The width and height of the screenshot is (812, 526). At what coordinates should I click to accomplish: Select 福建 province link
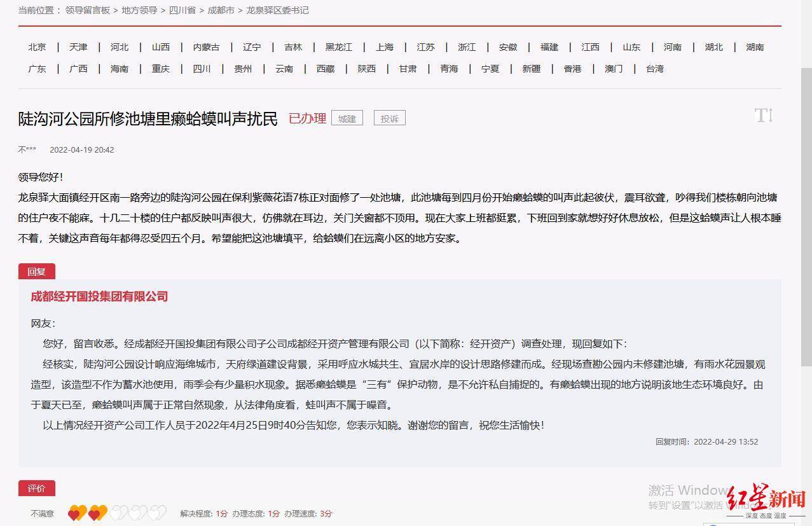tap(549, 47)
